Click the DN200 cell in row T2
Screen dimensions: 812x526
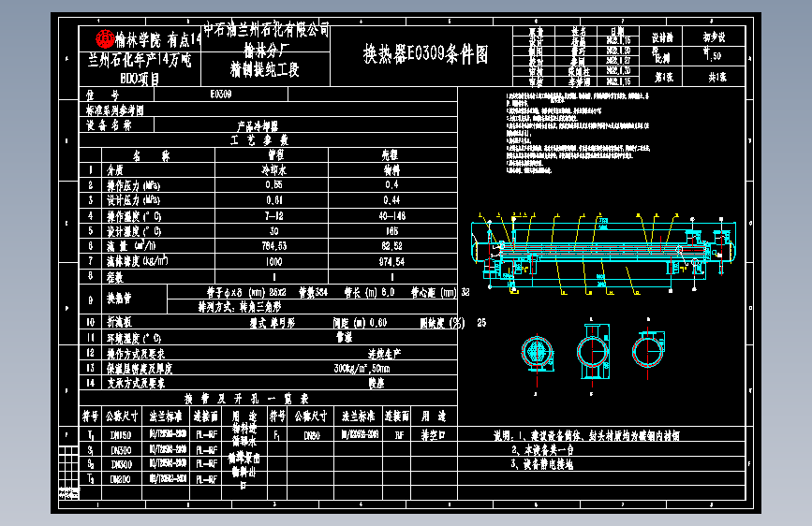click(x=120, y=479)
